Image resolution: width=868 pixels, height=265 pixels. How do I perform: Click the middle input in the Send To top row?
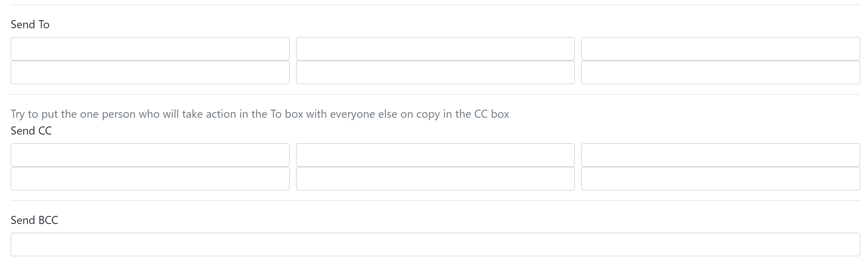point(435,48)
